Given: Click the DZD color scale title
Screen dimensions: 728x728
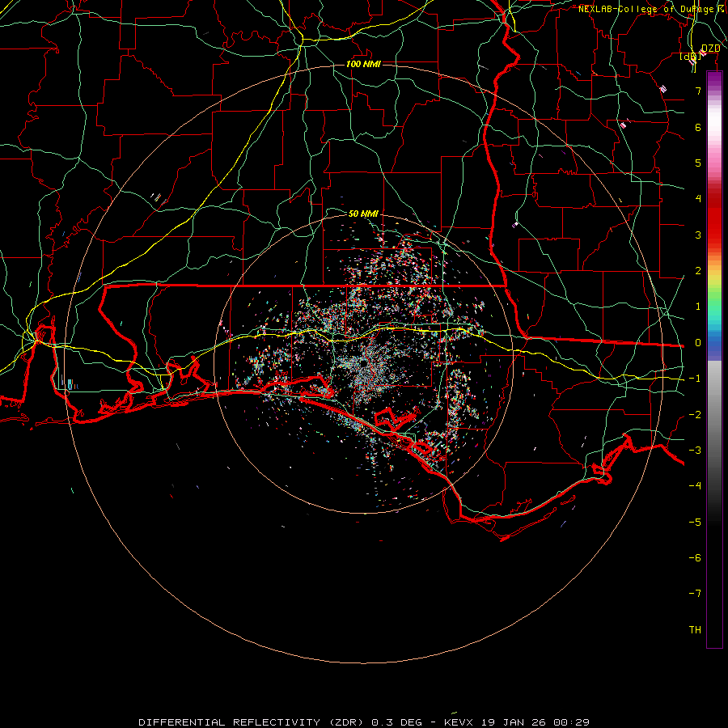Looking at the screenshot, I should click(x=710, y=49).
